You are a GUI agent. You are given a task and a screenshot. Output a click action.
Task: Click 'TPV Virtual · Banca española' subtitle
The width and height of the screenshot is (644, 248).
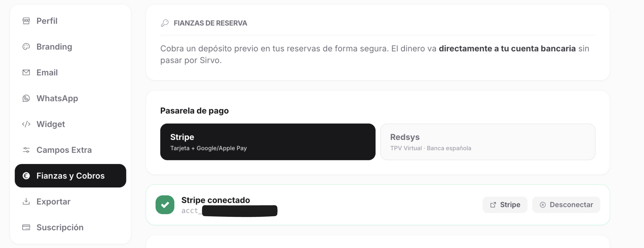point(431,148)
